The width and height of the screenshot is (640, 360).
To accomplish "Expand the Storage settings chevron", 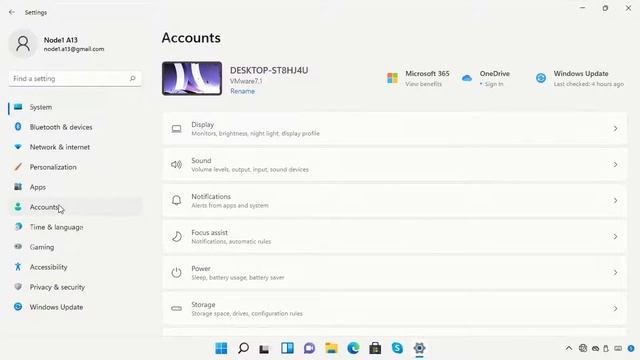I will [x=615, y=309].
